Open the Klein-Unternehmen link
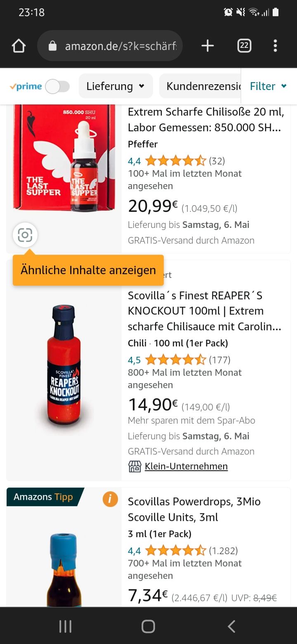The image size is (297, 644). click(x=186, y=466)
